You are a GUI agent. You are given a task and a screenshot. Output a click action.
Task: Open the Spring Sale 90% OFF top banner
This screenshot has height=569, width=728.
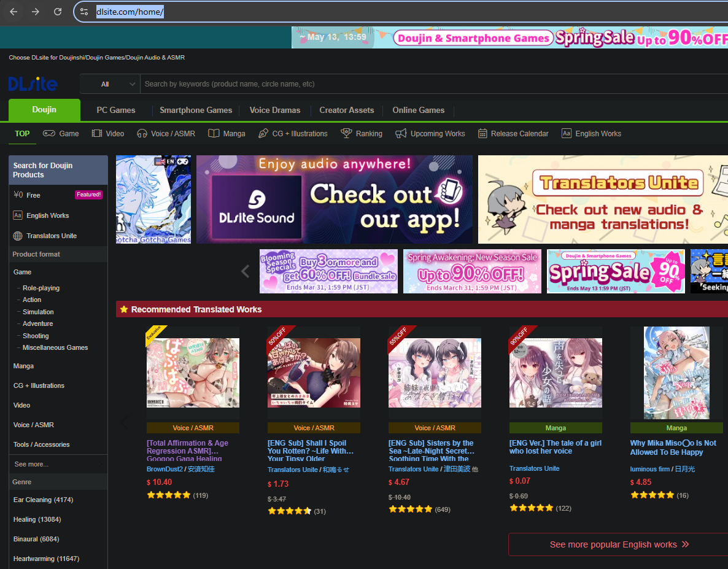point(510,37)
